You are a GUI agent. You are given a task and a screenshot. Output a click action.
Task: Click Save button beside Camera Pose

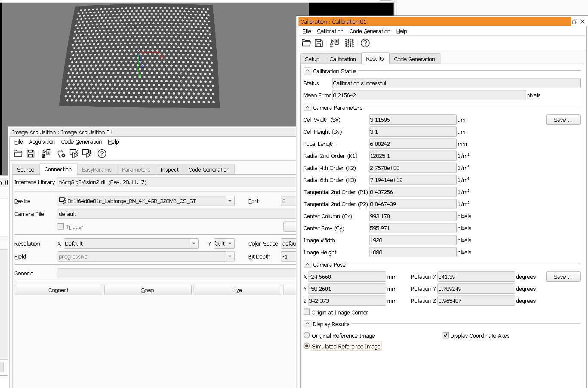click(563, 277)
